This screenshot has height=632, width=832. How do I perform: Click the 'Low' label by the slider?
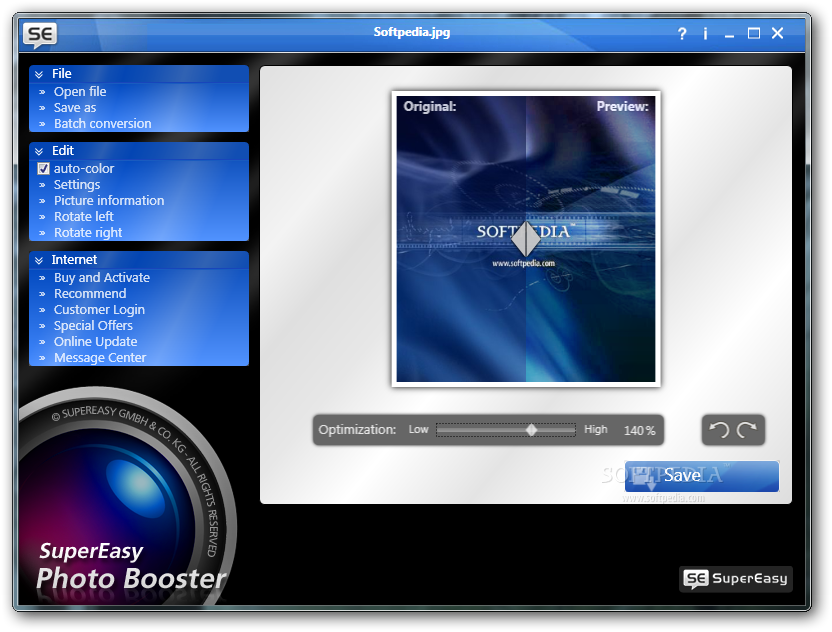(418, 429)
